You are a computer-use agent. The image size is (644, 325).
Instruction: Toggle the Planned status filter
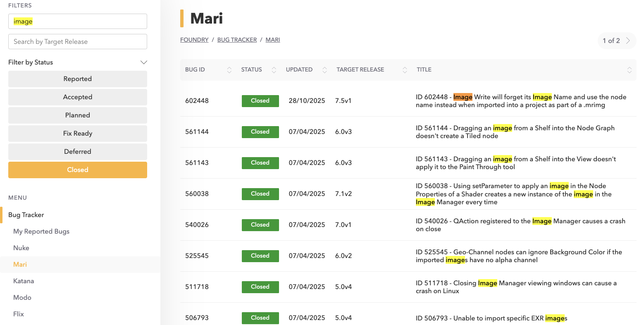(78, 115)
